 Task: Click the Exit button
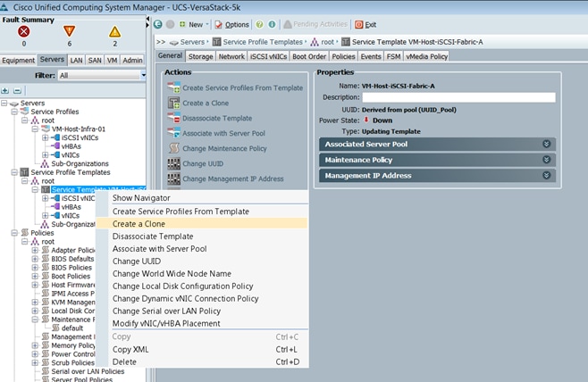365,24
